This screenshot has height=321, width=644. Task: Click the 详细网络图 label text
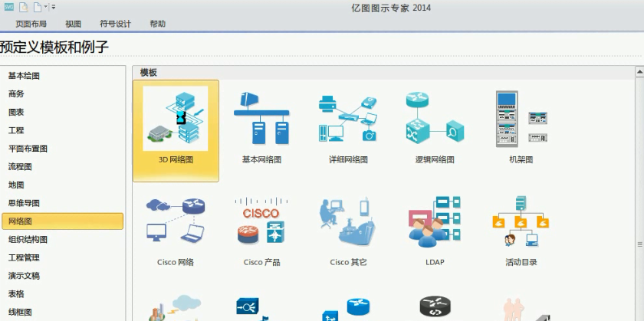coord(348,159)
